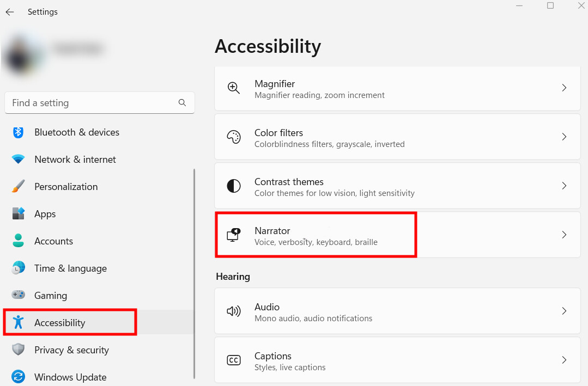588x386 pixels.
Task: Click the Narrator monitor speech icon
Action: click(234, 235)
